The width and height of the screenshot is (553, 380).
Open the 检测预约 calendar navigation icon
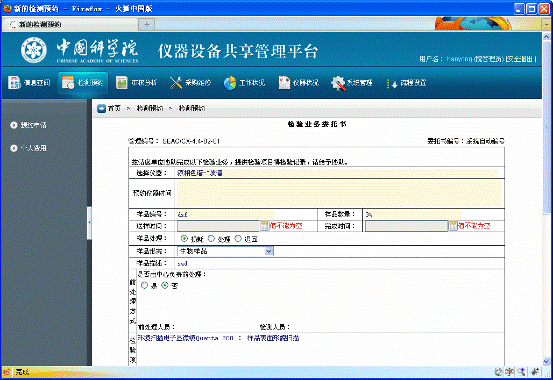click(68, 83)
